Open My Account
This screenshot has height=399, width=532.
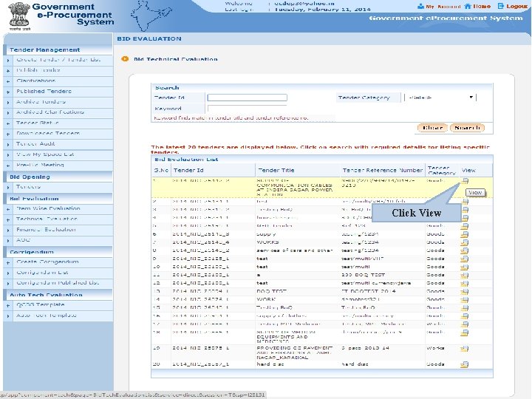click(439, 7)
